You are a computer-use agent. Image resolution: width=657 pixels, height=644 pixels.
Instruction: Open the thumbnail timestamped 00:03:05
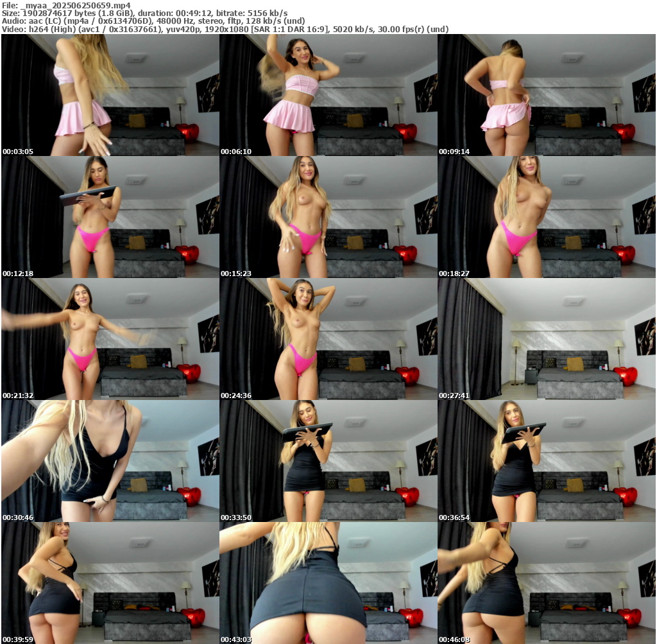(x=110, y=95)
